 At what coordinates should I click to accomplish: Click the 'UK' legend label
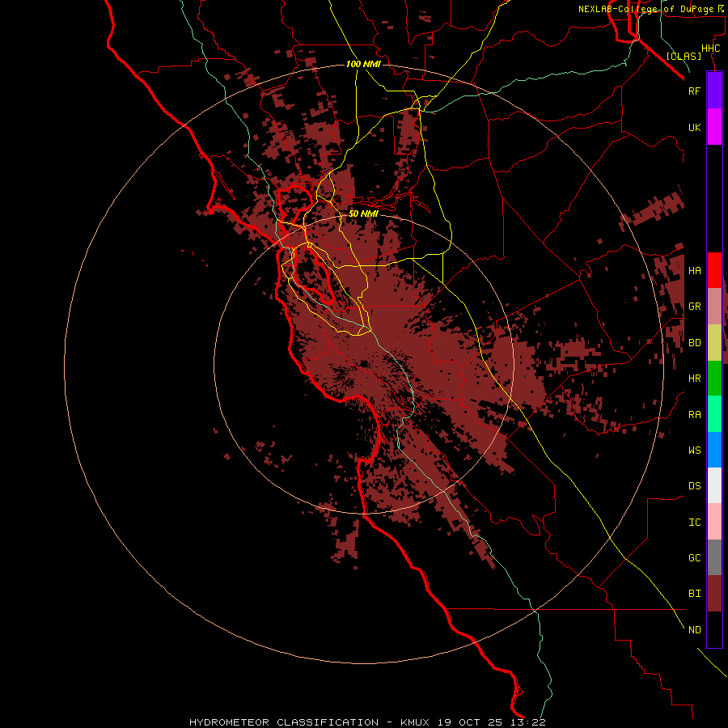coord(694,127)
